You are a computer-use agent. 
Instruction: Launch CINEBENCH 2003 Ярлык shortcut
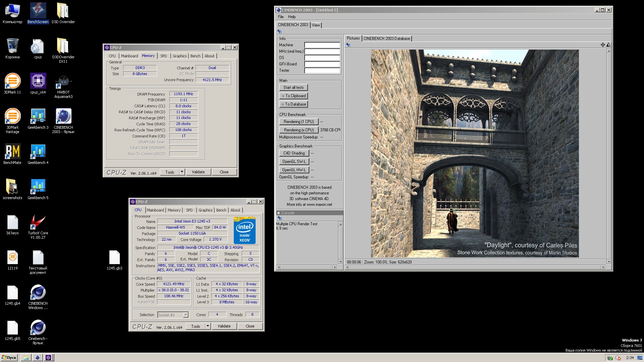(x=63, y=121)
